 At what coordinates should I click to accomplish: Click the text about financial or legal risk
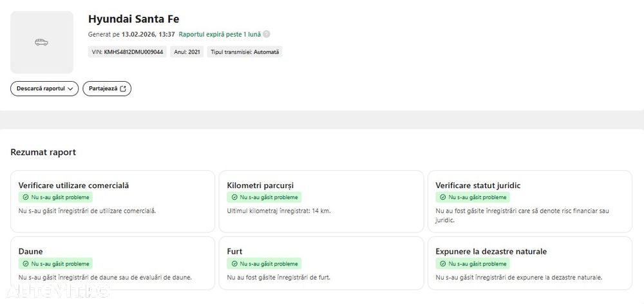(522, 216)
